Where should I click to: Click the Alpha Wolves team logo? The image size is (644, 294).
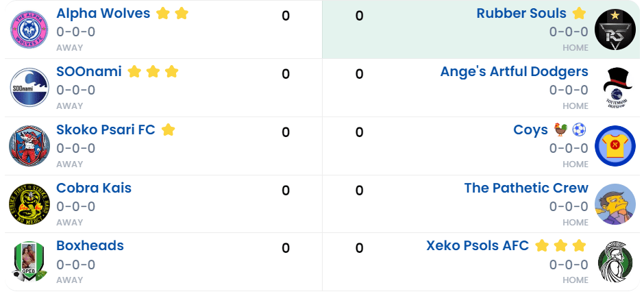pos(29,29)
